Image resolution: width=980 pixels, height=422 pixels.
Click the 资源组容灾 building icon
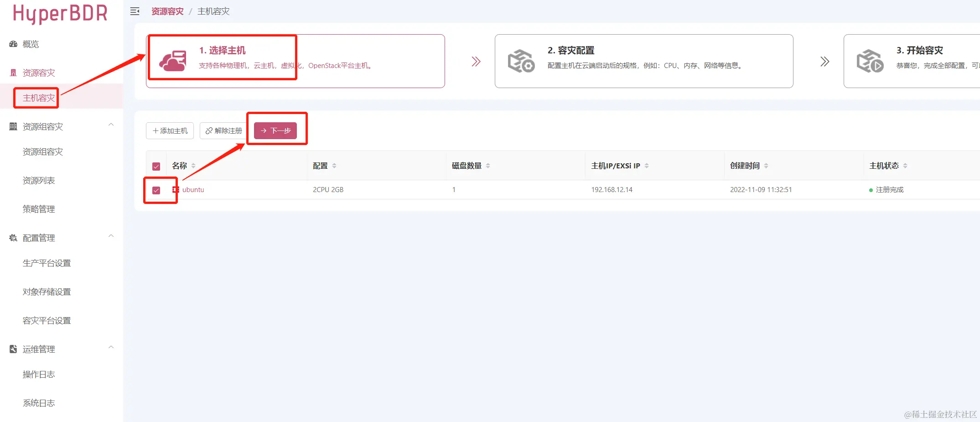13,126
